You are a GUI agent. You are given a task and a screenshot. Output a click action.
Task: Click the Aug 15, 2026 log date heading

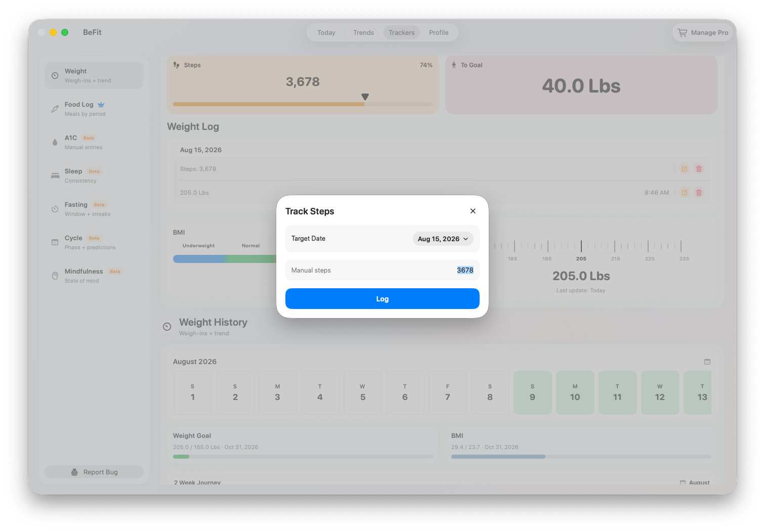201,150
